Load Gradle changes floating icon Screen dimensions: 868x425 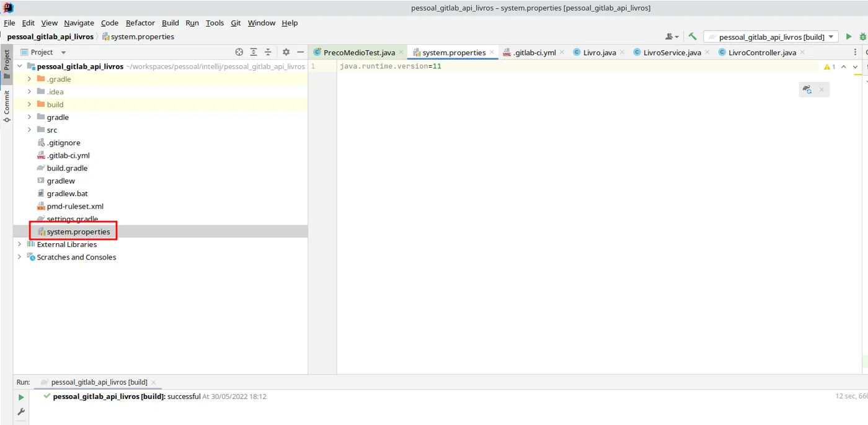point(807,89)
